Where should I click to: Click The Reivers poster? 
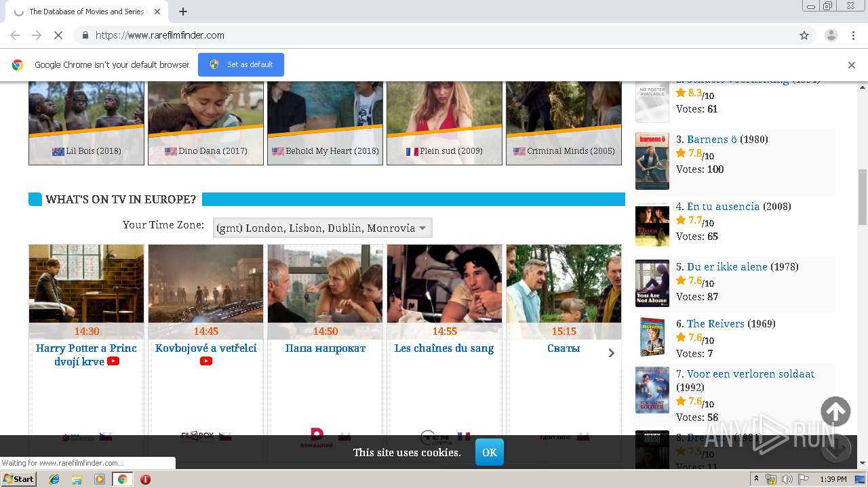click(x=652, y=337)
